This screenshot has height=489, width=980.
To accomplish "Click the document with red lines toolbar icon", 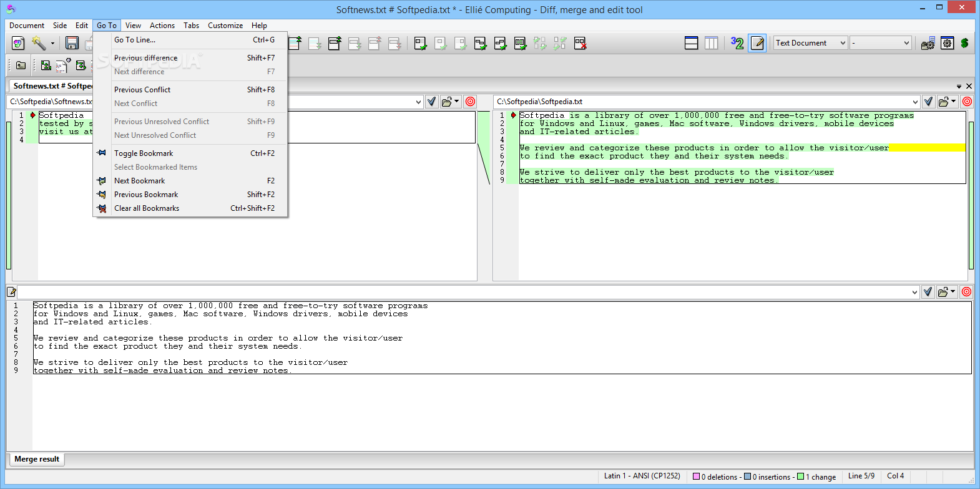I will tap(62, 65).
